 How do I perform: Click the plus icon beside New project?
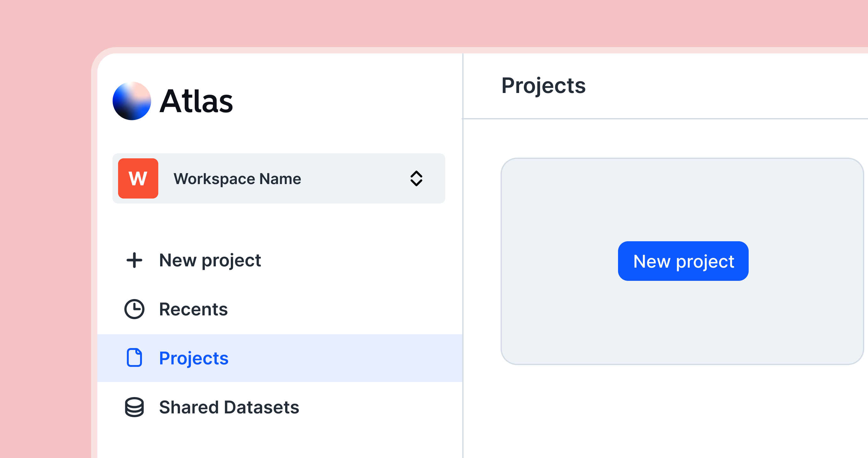[x=134, y=260]
